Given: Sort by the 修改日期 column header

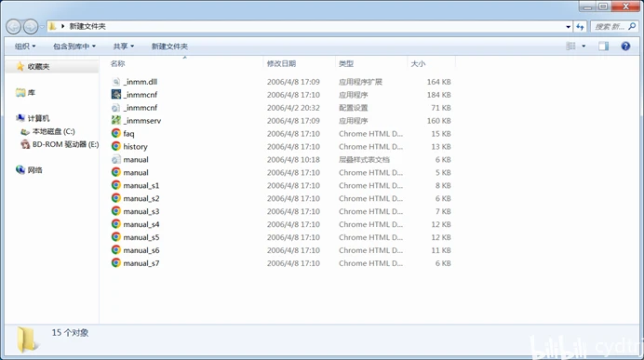Looking at the screenshot, I should pos(281,63).
